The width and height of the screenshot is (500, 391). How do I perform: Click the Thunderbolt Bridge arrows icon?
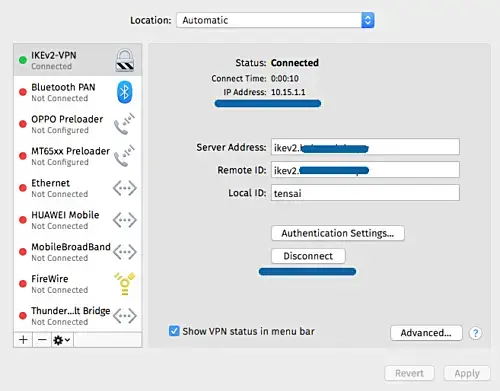click(124, 316)
